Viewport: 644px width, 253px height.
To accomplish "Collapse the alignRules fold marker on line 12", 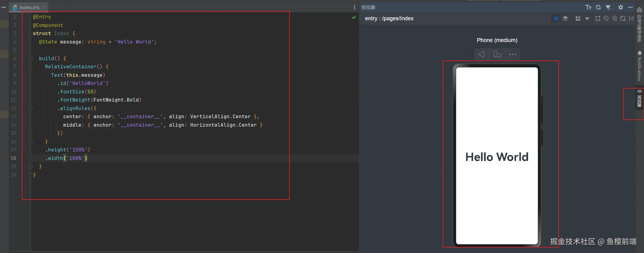I will coord(31,108).
